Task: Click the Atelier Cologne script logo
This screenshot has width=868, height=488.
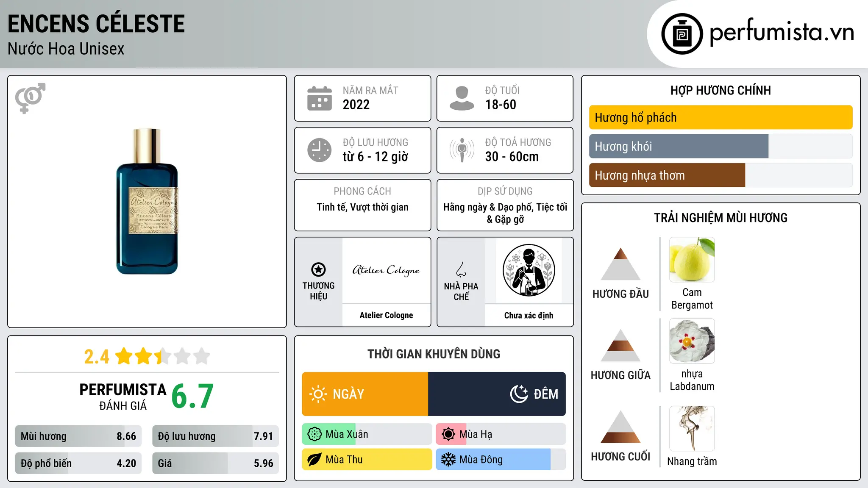Action: click(386, 270)
